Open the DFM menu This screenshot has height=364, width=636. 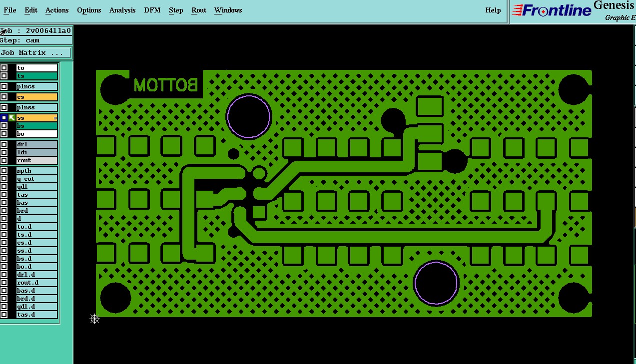(152, 10)
